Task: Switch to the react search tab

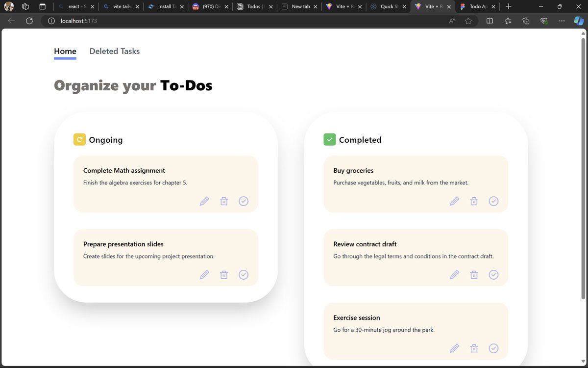Action: tap(76, 7)
